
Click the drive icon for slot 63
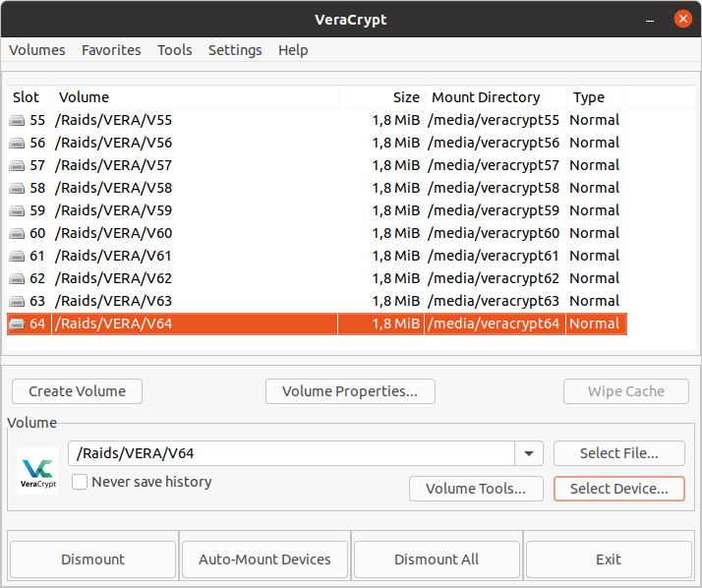tap(17, 302)
